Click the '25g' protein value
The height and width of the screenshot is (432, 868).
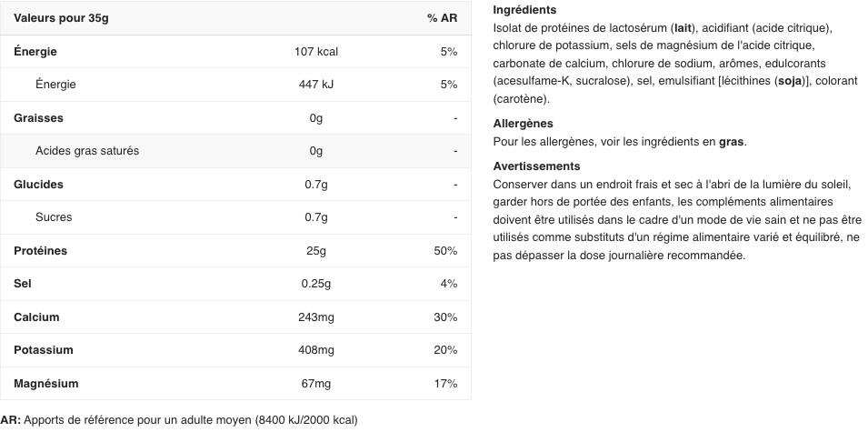[x=316, y=251]
